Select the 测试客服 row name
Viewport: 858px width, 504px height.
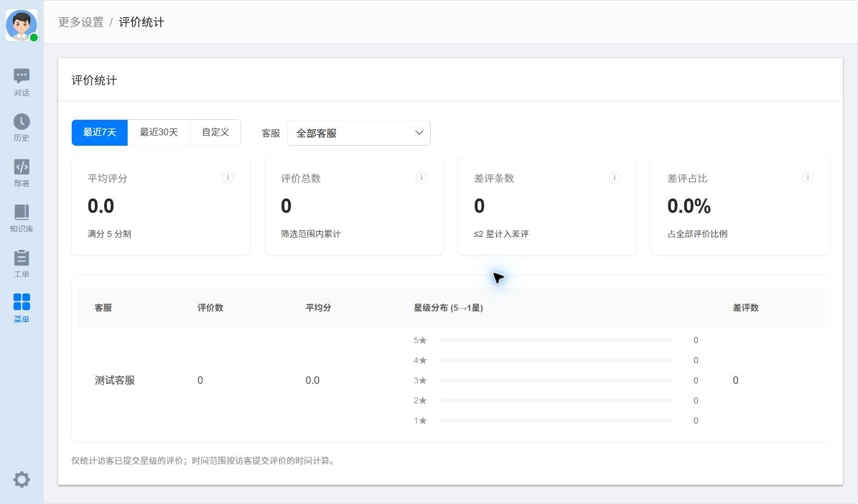114,381
